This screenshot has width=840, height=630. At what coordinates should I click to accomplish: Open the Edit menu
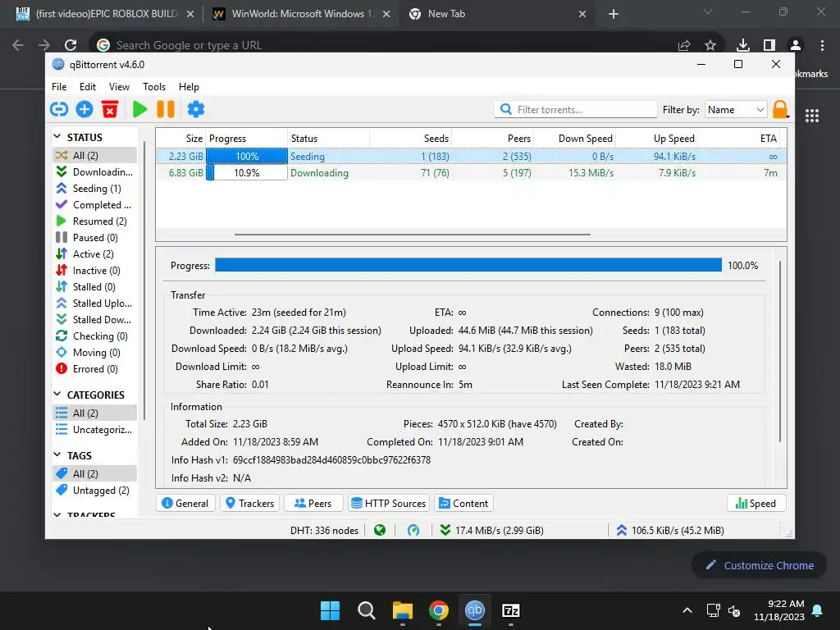tap(87, 87)
